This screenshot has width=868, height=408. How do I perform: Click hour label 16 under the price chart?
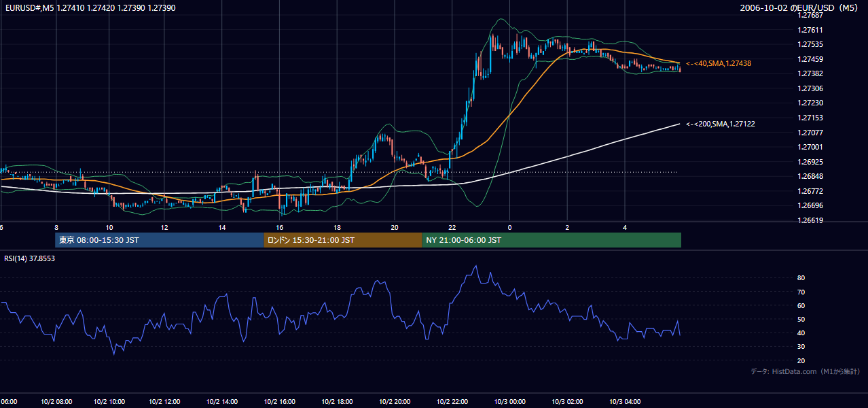click(x=278, y=227)
